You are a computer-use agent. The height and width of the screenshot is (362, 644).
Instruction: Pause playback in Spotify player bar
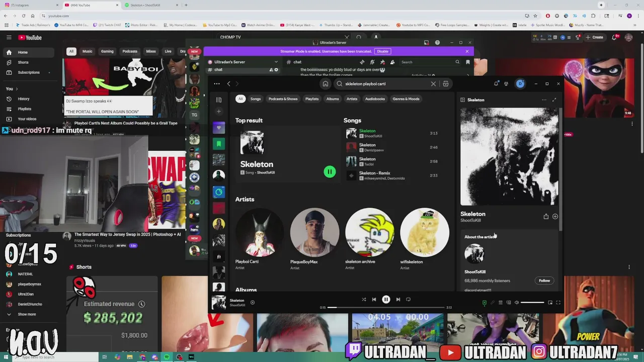[386, 299]
